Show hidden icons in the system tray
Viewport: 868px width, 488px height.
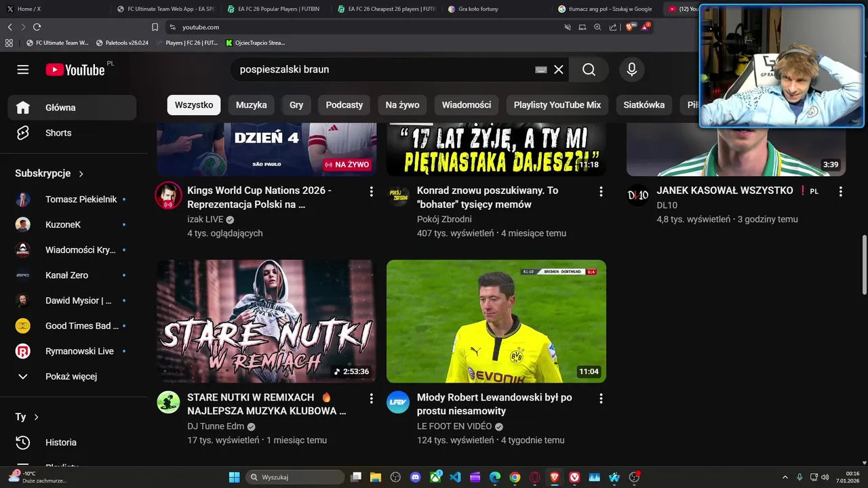click(785, 477)
